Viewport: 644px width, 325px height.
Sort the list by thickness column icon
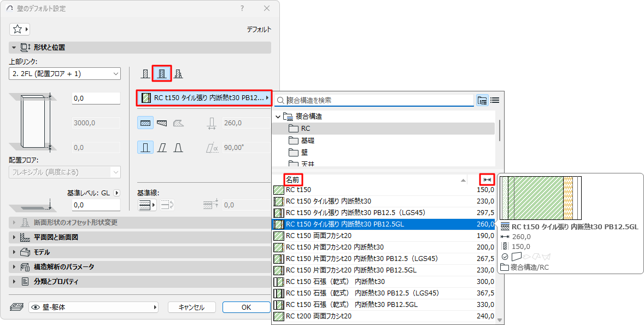coord(487,179)
